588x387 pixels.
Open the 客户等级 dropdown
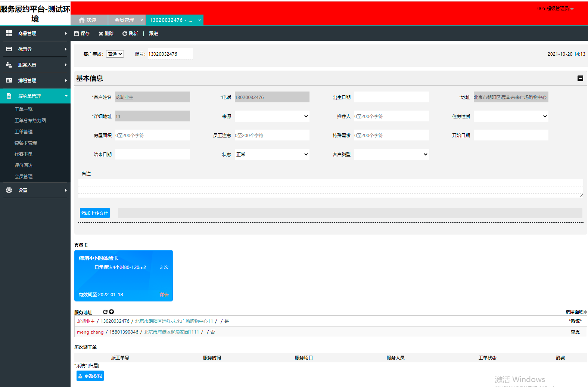pyautogui.click(x=115, y=54)
